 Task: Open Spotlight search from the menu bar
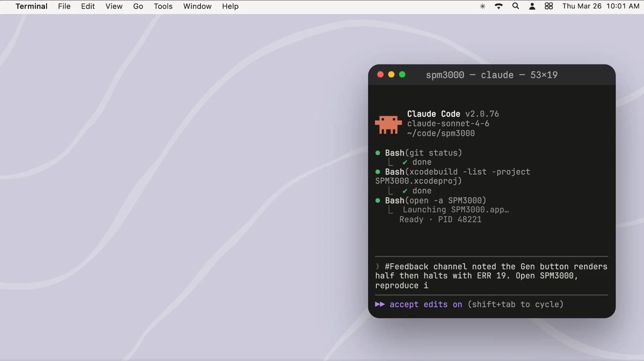[x=516, y=6]
